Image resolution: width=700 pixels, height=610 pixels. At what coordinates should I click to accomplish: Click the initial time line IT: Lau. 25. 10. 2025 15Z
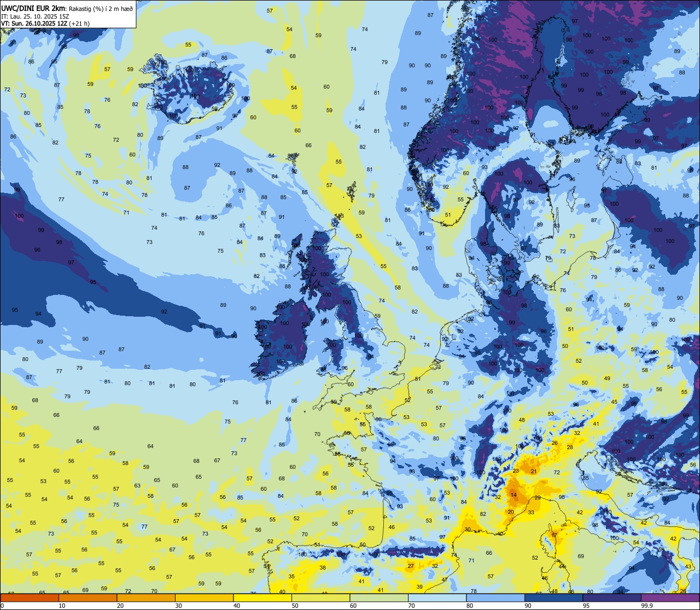pos(34,16)
